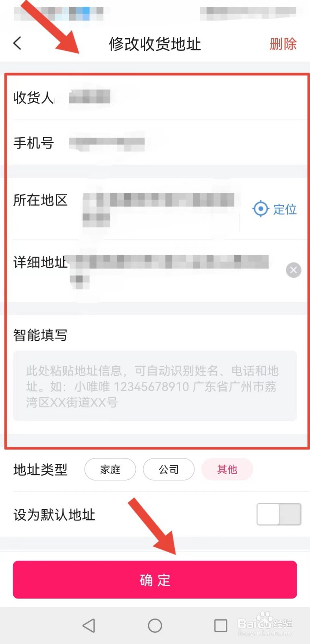310x644 pixels.
Task: Confirm with the 确定 button
Action: pyautogui.click(x=155, y=580)
